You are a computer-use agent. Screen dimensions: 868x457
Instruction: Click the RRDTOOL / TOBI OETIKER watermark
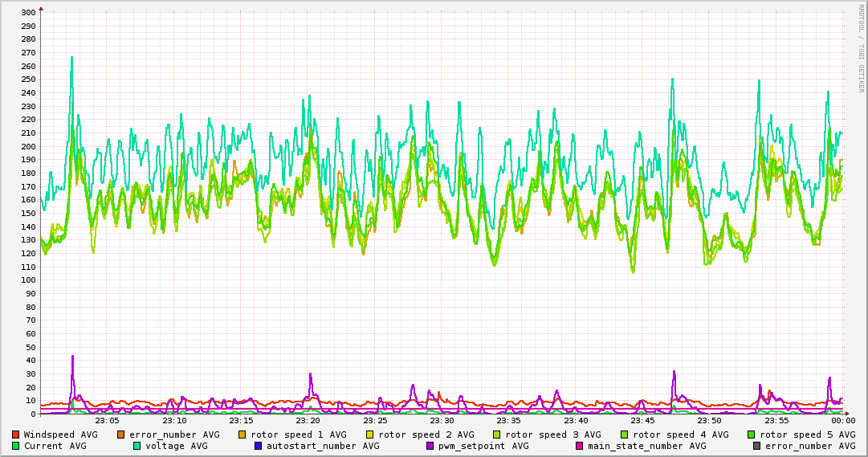click(x=862, y=47)
